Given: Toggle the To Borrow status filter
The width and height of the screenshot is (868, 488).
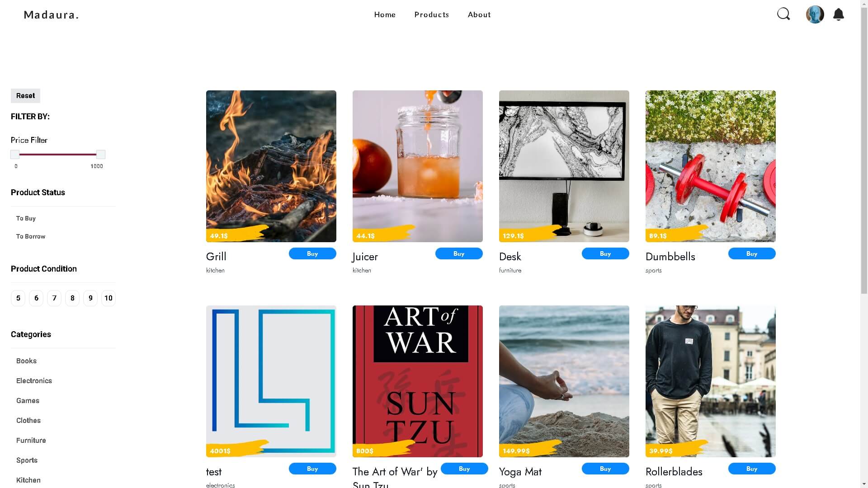Looking at the screenshot, I should pos(31,236).
